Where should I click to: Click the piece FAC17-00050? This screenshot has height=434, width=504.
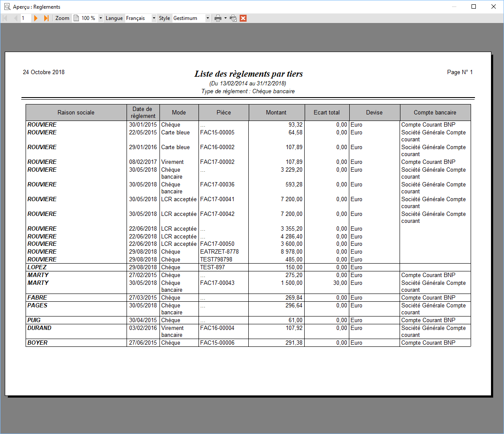[x=217, y=244]
